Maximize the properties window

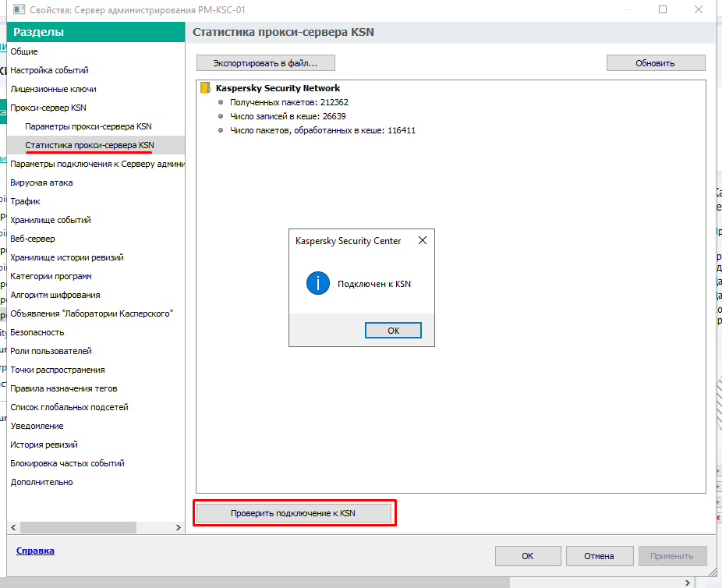[663, 9]
